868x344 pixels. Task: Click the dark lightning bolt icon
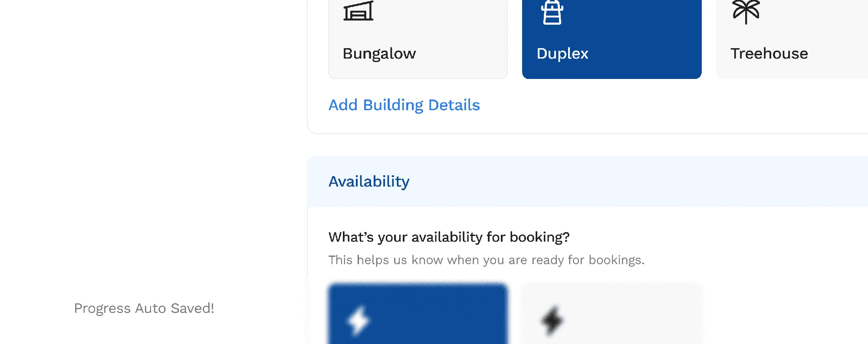(552, 321)
